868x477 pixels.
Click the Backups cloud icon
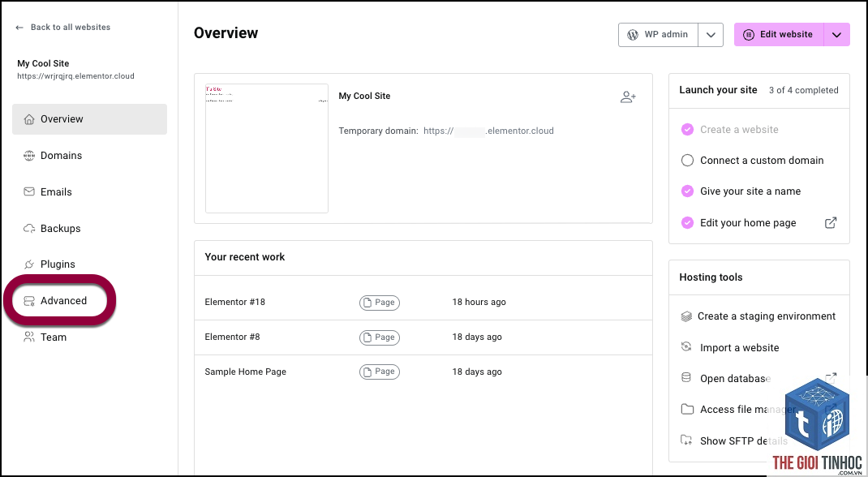click(x=28, y=229)
